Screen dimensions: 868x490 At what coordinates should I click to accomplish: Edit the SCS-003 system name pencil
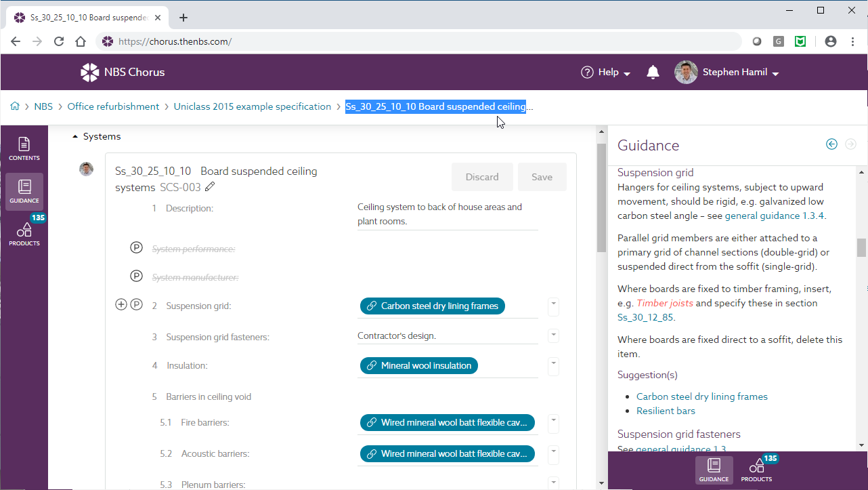(210, 187)
